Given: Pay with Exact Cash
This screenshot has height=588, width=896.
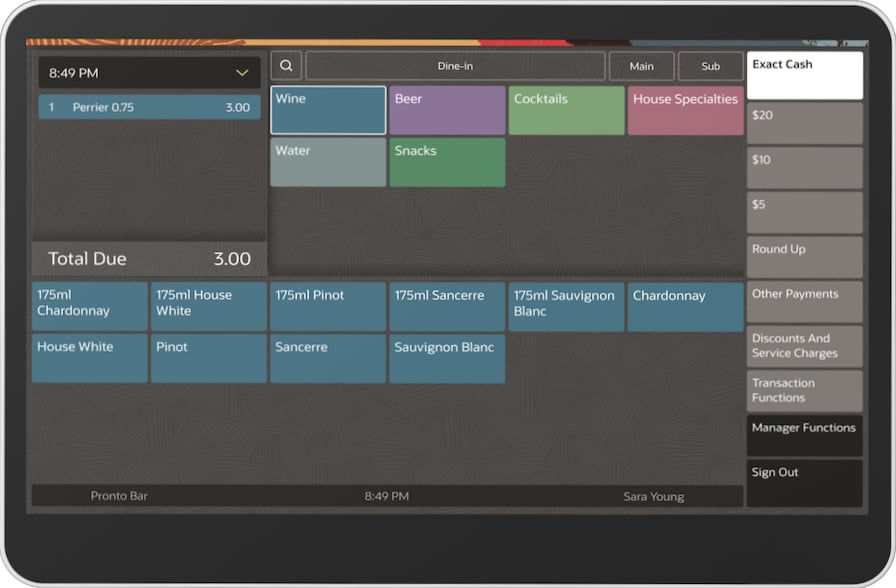Looking at the screenshot, I should [x=805, y=75].
